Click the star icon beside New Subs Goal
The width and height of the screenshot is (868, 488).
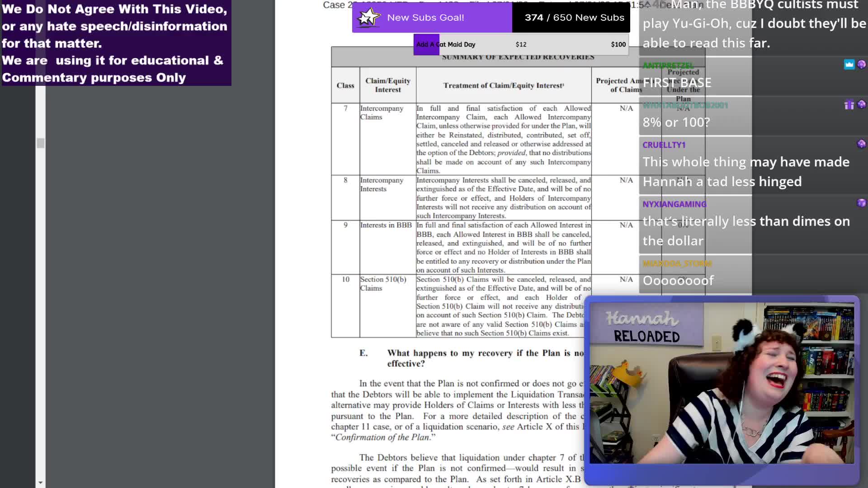(368, 18)
